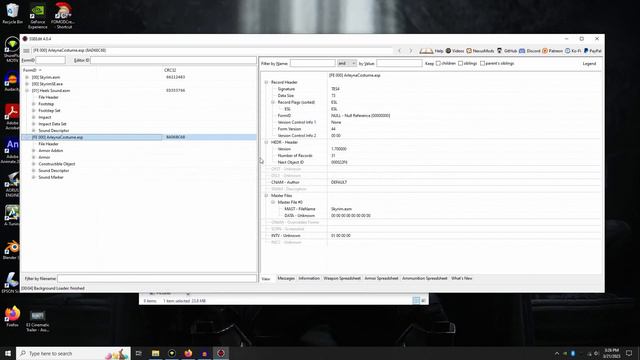Open the Videos link icon
The height and width of the screenshot is (360, 640).
(x=455, y=51)
